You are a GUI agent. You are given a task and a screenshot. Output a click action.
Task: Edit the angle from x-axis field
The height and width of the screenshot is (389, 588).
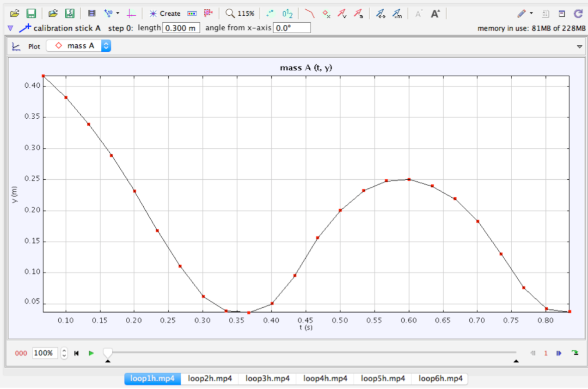coord(292,28)
